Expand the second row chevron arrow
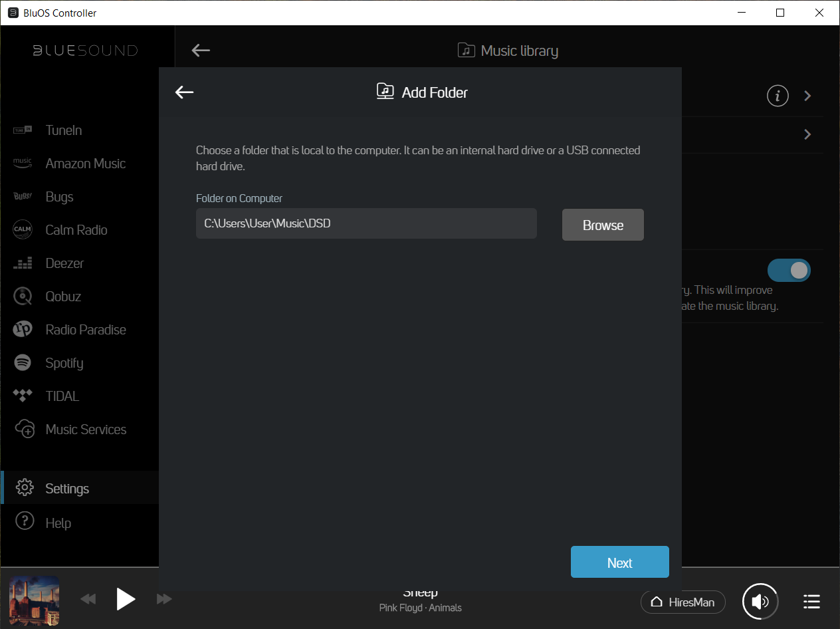 (x=807, y=134)
